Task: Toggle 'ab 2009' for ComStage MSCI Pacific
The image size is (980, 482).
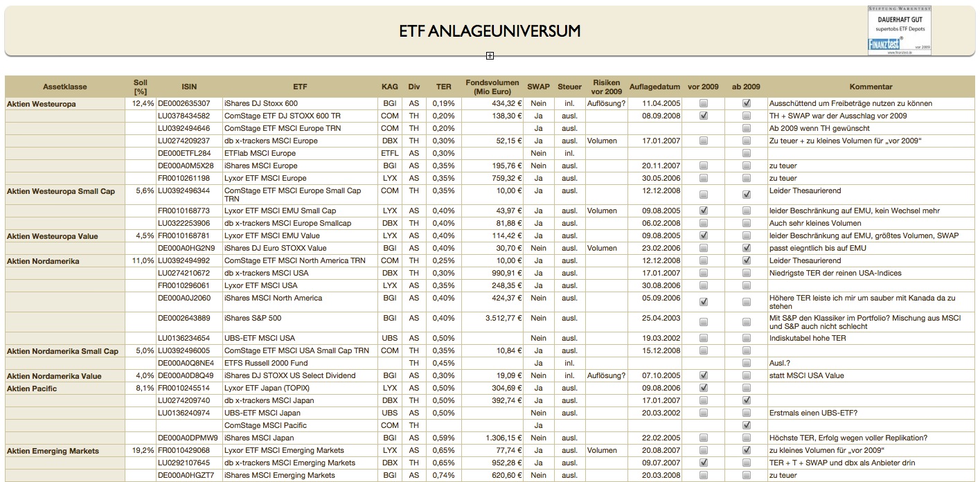Action: point(747,425)
